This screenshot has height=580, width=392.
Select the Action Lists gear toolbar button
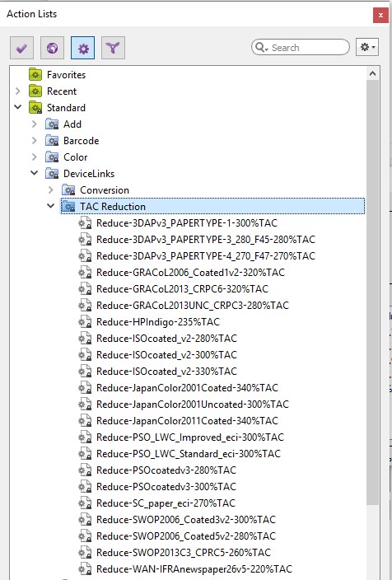click(83, 48)
